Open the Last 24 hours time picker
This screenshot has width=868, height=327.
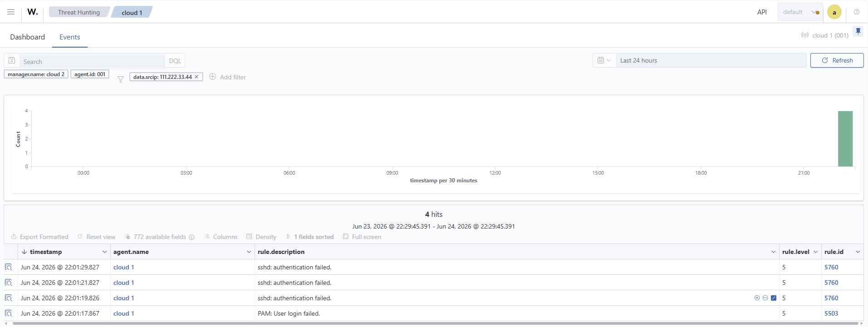(711, 60)
